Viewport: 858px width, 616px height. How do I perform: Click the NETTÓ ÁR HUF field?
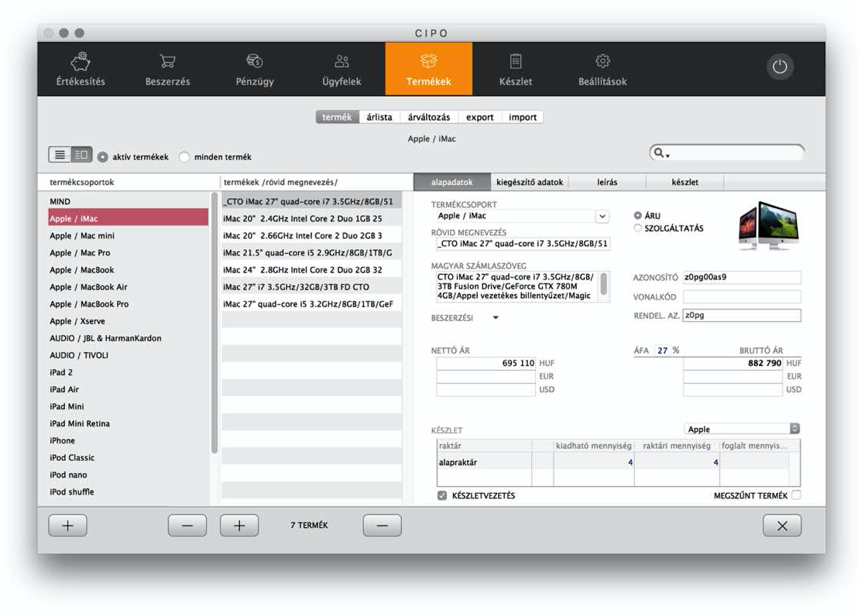[x=486, y=363]
